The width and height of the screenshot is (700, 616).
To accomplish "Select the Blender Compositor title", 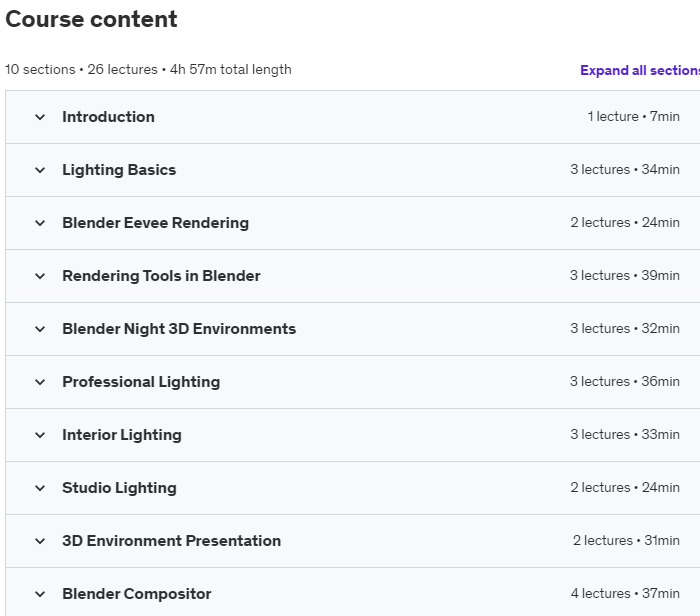I will pos(137,594).
